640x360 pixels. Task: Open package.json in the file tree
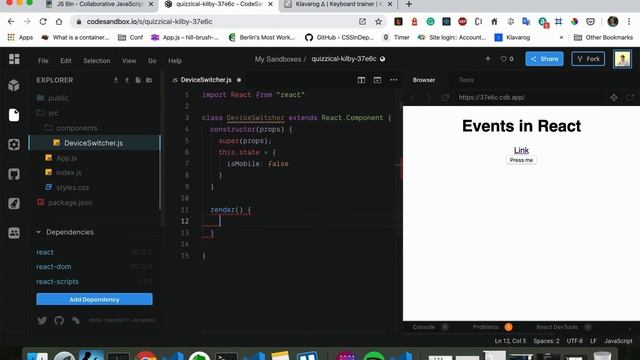click(x=70, y=202)
